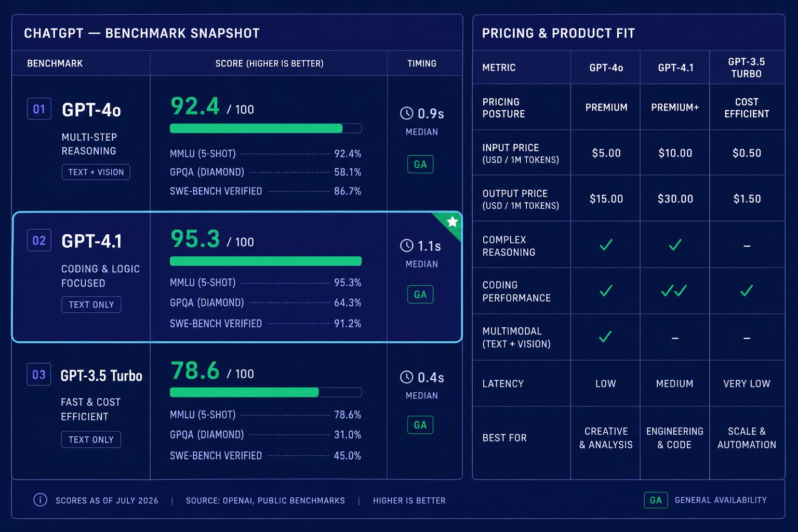Image resolution: width=798 pixels, height=532 pixels.
Task: Click the info icon before Scores as of July 2026
Action: coord(40,500)
